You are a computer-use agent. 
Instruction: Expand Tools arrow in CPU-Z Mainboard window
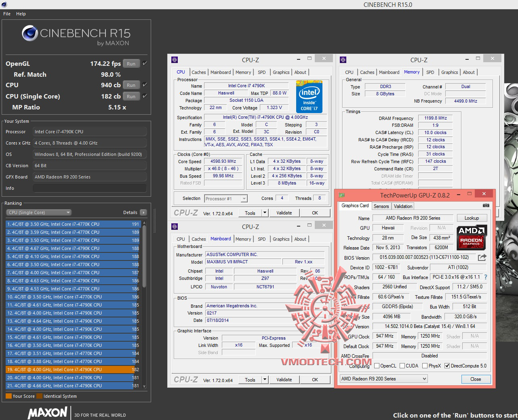tap(265, 380)
